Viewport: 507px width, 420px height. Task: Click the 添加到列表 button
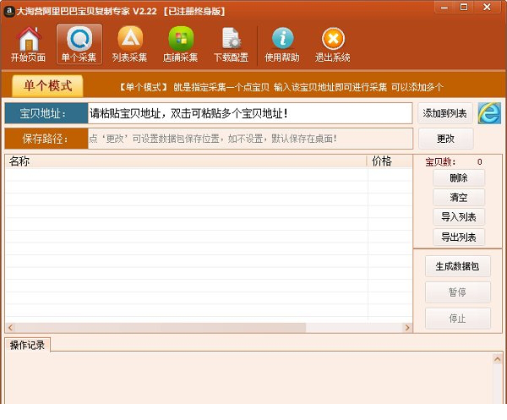tap(445, 113)
